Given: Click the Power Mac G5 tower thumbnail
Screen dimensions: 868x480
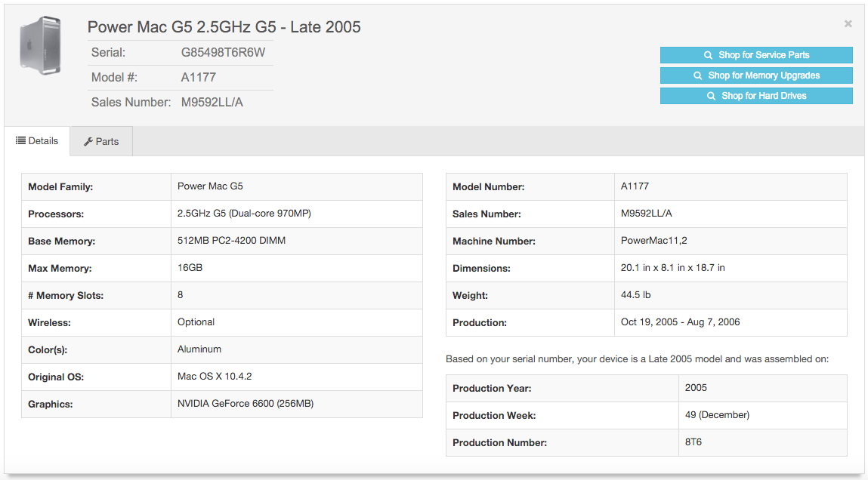Looking at the screenshot, I should (x=40, y=45).
